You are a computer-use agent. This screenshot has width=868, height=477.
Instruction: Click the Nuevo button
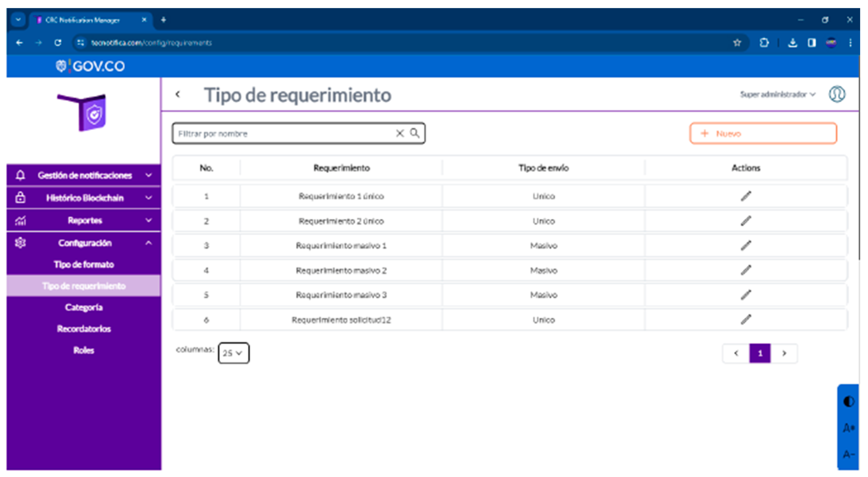coord(763,134)
